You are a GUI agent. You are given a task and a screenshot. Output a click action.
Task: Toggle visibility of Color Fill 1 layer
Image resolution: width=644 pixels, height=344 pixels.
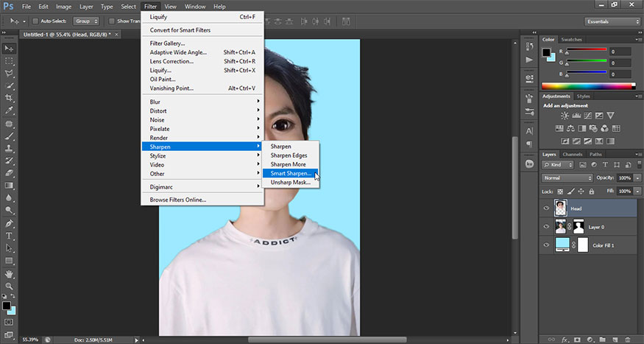[x=546, y=245]
